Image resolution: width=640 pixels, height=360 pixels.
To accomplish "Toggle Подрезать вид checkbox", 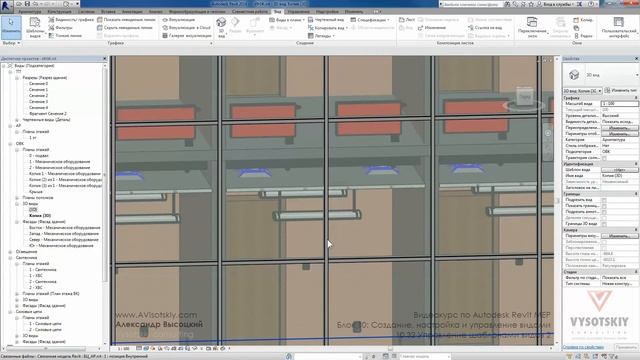I will pos(604,200).
